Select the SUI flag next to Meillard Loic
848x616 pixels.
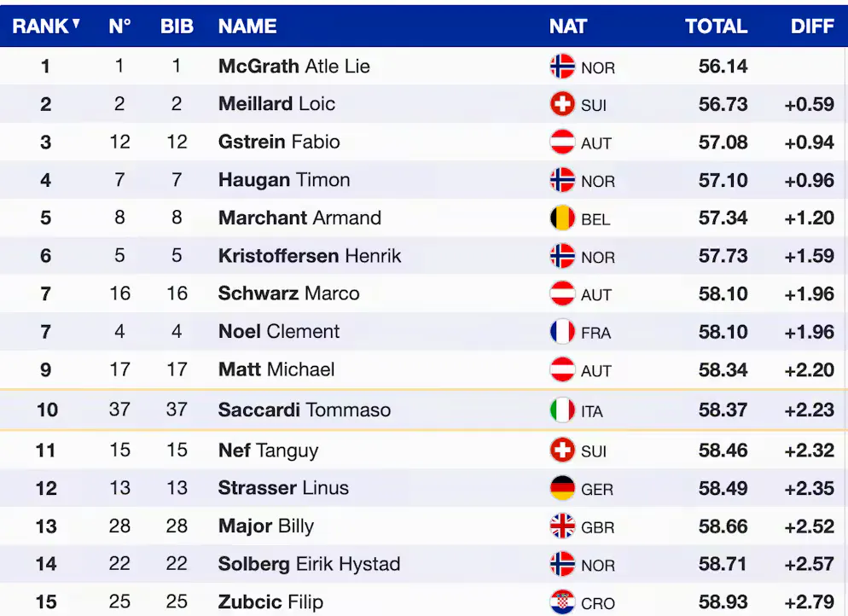[562, 104]
